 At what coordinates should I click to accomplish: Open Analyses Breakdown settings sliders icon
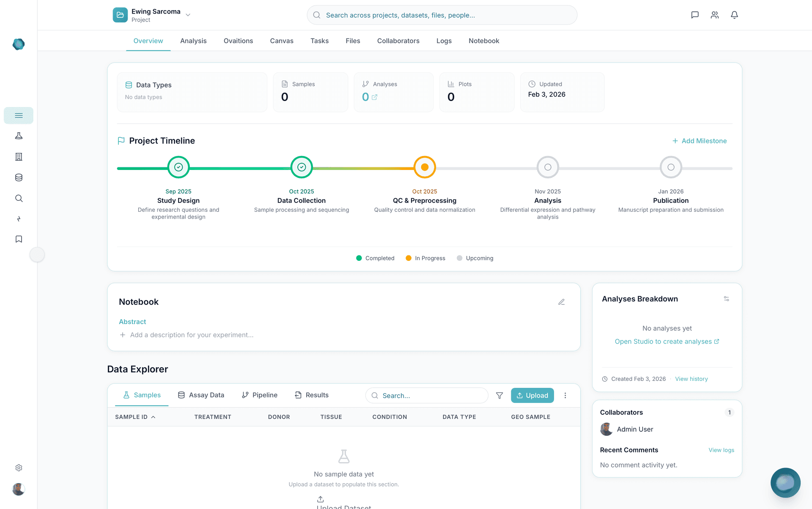pyautogui.click(x=727, y=299)
